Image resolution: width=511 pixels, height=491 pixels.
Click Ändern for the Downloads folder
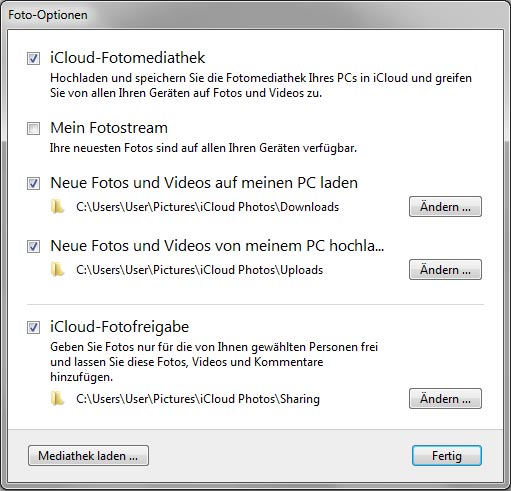click(x=445, y=207)
